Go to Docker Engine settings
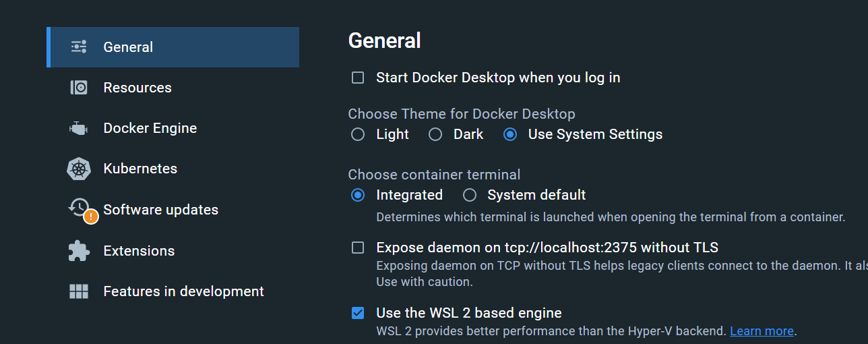The width and height of the screenshot is (868, 344). point(173,128)
